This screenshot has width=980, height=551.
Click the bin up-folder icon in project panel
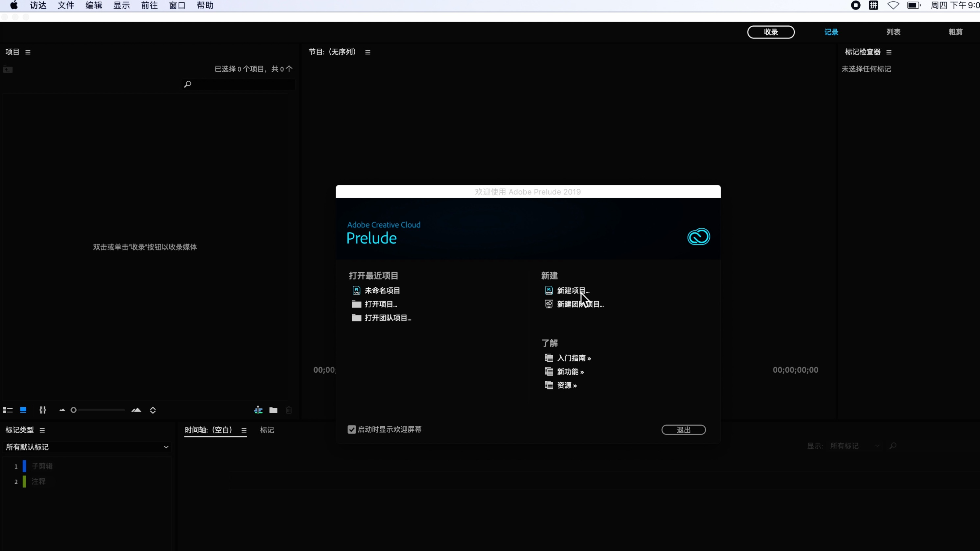pyautogui.click(x=8, y=69)
